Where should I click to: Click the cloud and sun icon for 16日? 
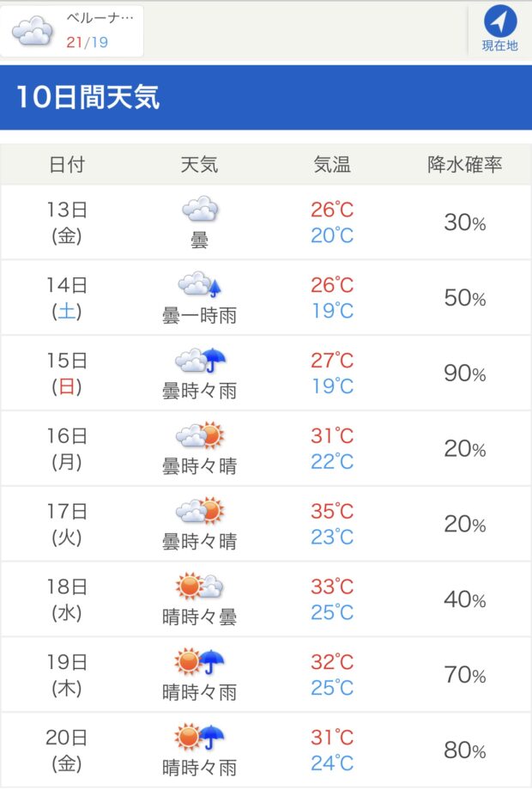tap(200, 434)
